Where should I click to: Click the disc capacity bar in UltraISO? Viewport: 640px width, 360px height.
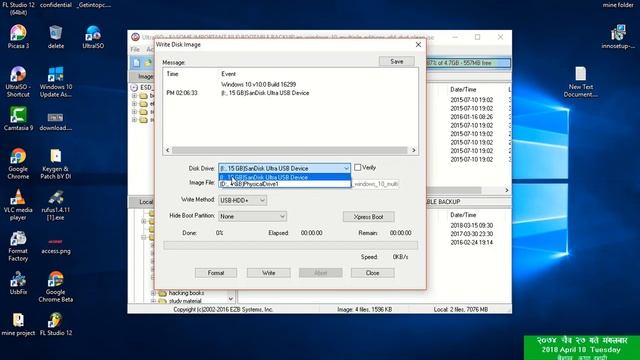tap(467, 63)
